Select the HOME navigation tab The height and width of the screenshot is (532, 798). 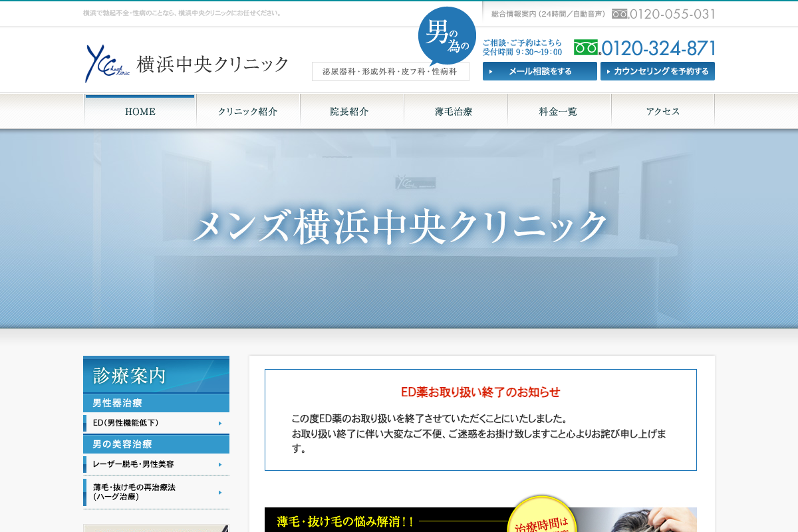[140, 111]
